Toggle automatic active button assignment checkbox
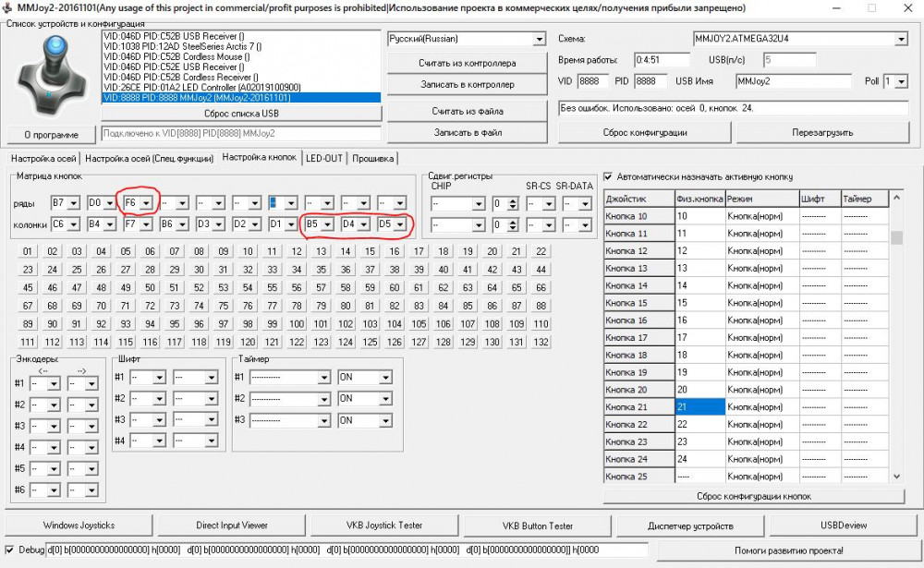The image size is (924, 568). coord(608,176)
